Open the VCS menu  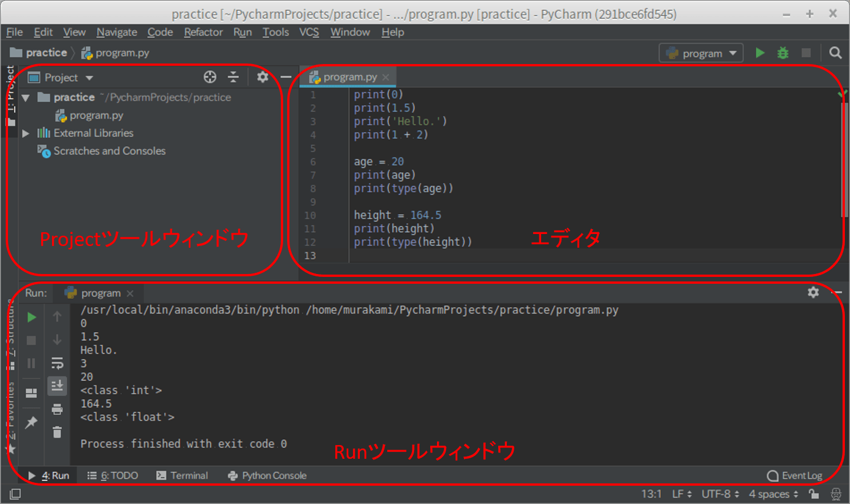tap(309, 32)
